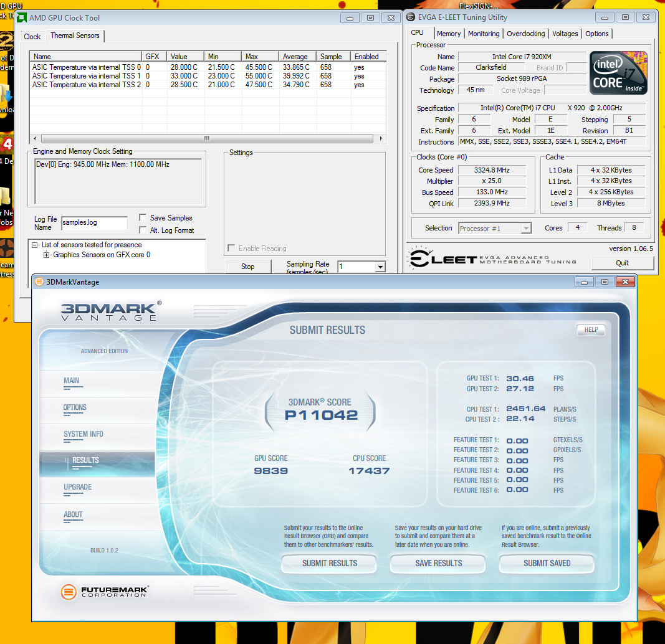Toggle the disabled Enable Reading checkbox
665x644 pixels.
tap(231, 249)
